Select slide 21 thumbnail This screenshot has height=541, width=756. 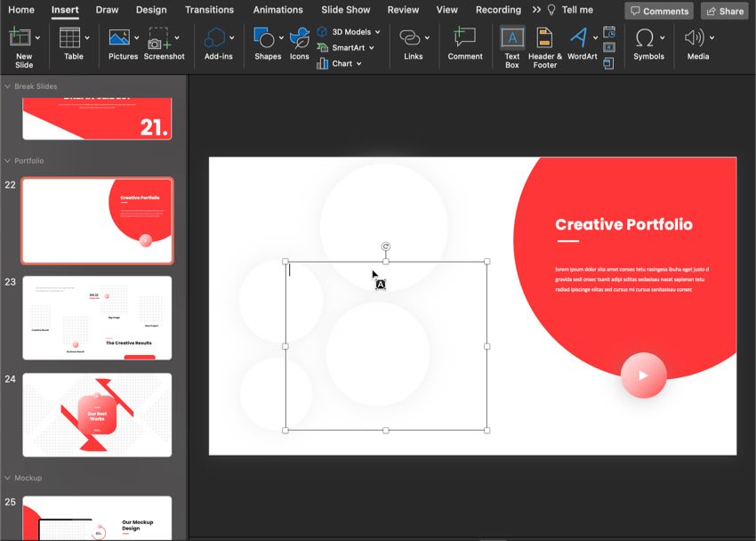point(97,118)
